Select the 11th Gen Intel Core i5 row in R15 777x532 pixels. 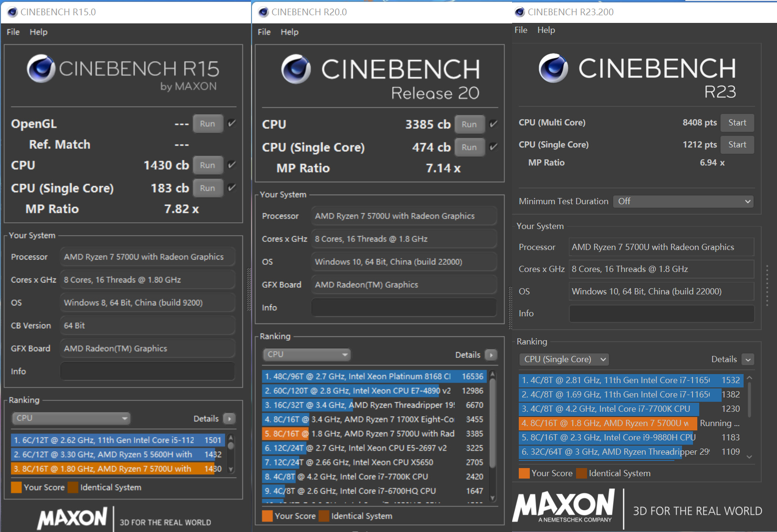coord(118,440)
